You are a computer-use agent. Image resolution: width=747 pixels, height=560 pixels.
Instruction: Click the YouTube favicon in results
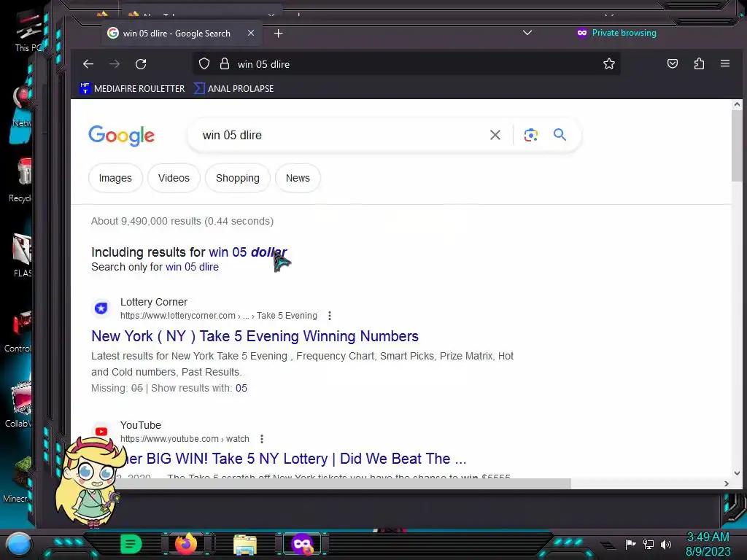click(101, 432)
